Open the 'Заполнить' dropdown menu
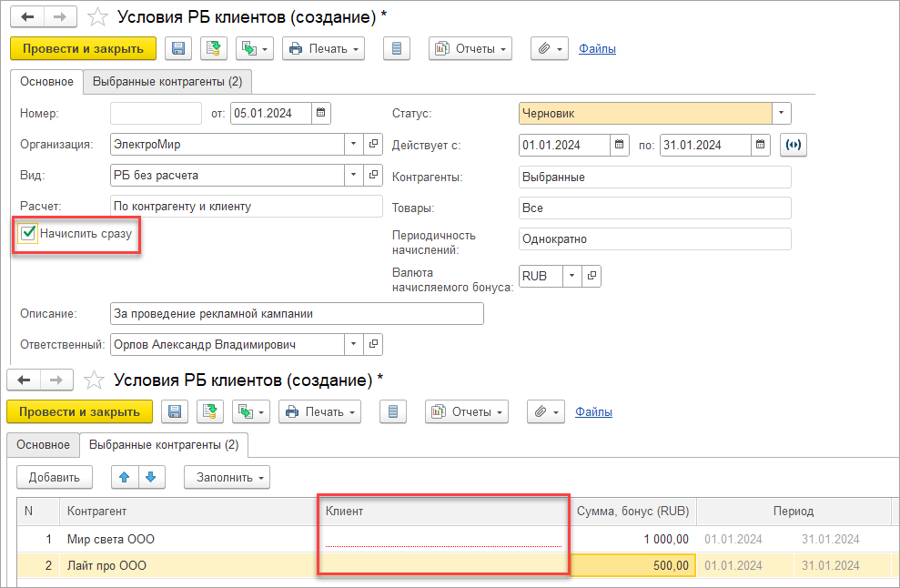Screen dimensions: 900x588 click(227, 477)
